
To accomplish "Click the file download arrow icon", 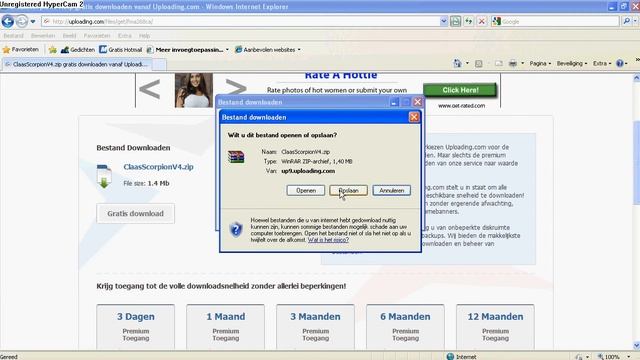I will [x=104, y=176].
